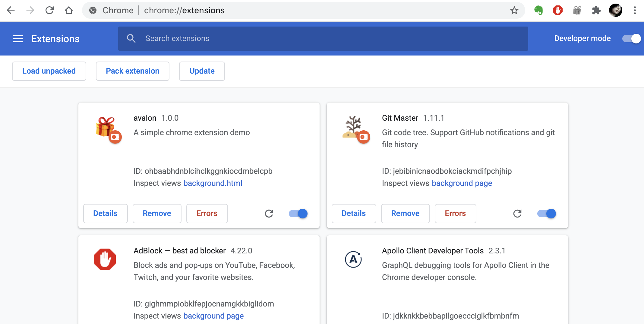Open the Extensions hamburger menu
This screenshot has width=644, height=324.
click(18, 39)
